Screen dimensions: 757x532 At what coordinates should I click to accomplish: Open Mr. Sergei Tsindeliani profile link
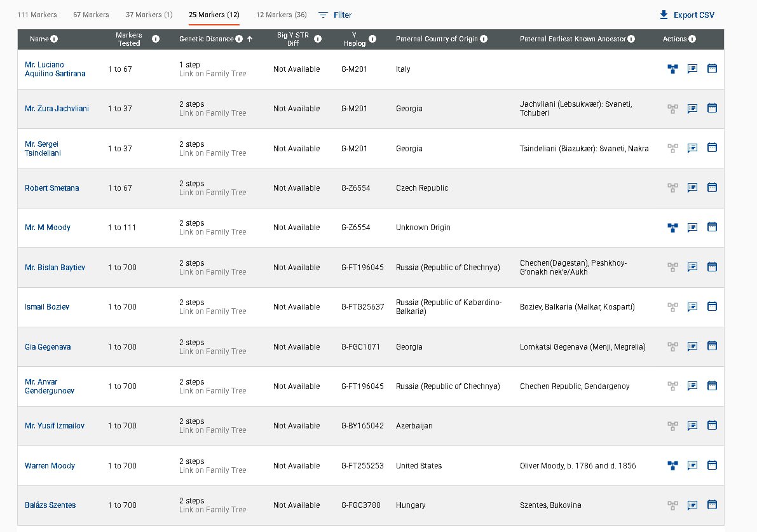pos(43,148)
